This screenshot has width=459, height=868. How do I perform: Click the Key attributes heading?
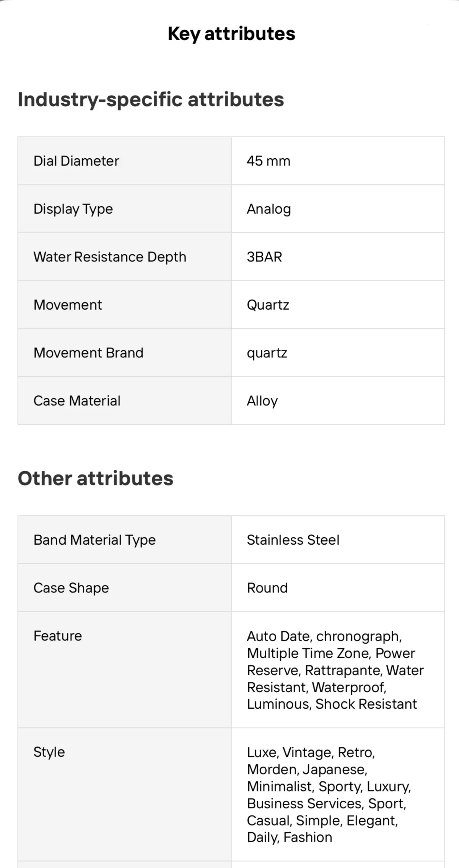pyautogui.click(x=231, y=34)
